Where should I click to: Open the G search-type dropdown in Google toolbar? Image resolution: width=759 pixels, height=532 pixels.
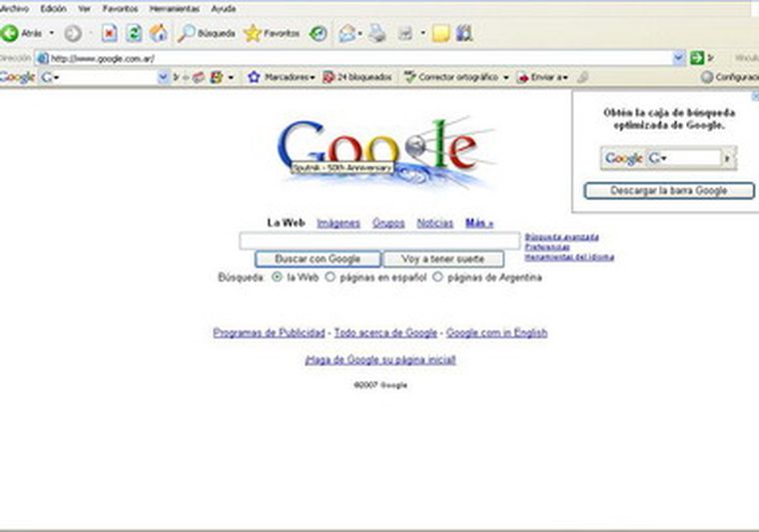pyautogui.click(x=50, y=77)
